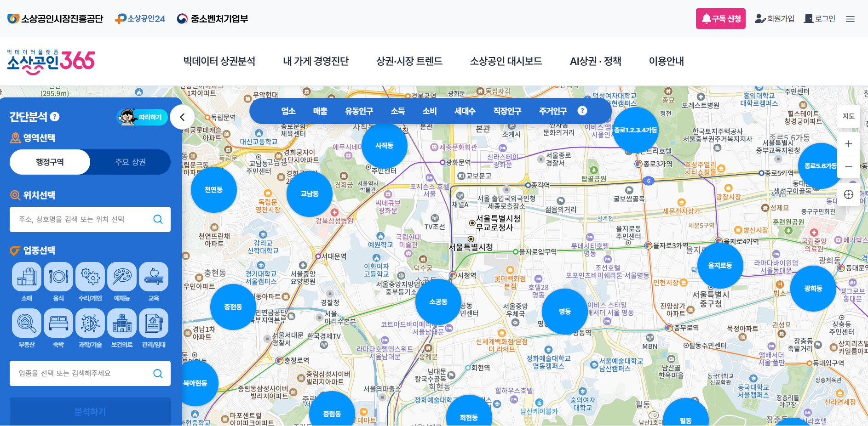Select the 충현동 district bubble
The height and width of the screenshot is (426, 868).
point(233,307)
